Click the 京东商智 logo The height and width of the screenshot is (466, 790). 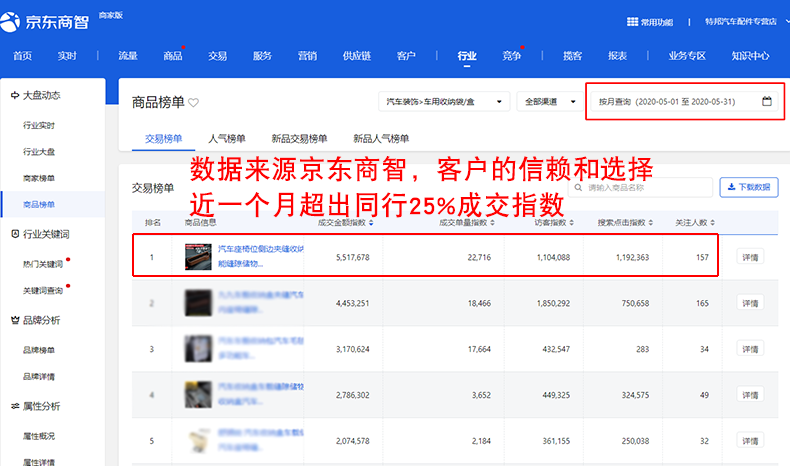[50, 21]
